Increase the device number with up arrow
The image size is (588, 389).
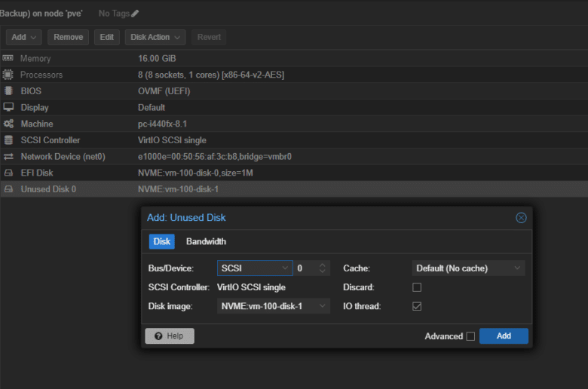[x=322, y=265]
